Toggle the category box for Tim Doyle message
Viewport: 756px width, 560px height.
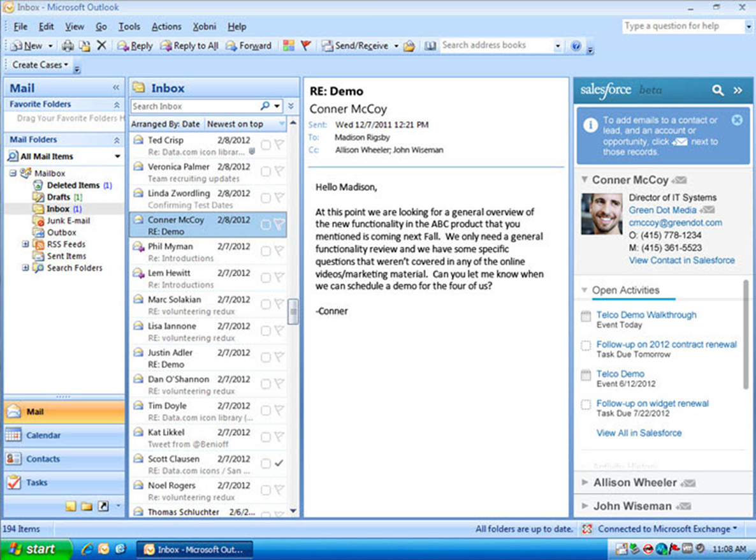pyautogui.click(x=266, y=410)
